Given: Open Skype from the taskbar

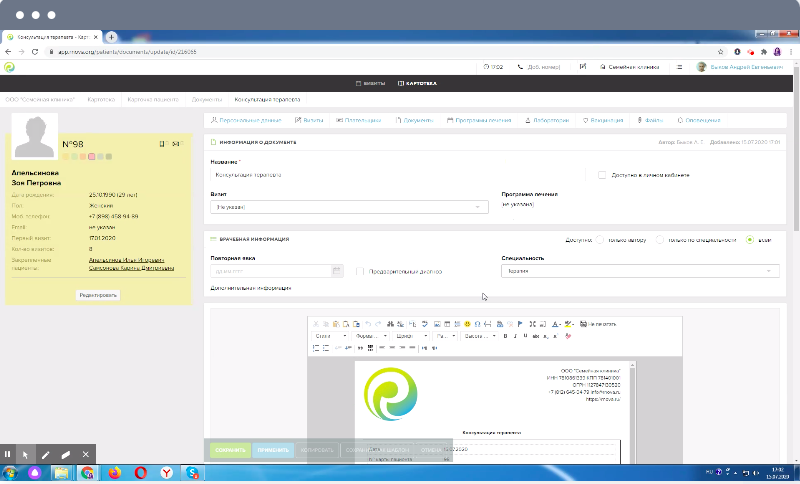Looking at the screenshot, I should click(192, 473).
